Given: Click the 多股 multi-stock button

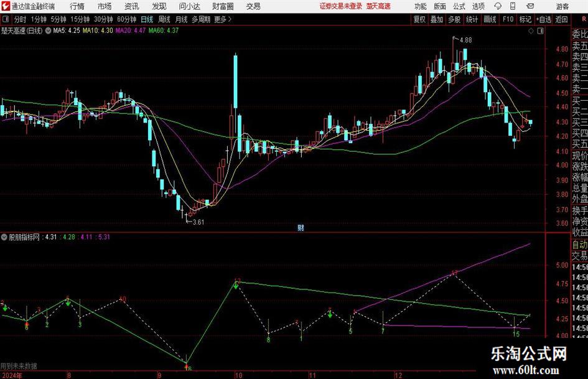Looking at the screenshot, I should (x=454, y=19).
